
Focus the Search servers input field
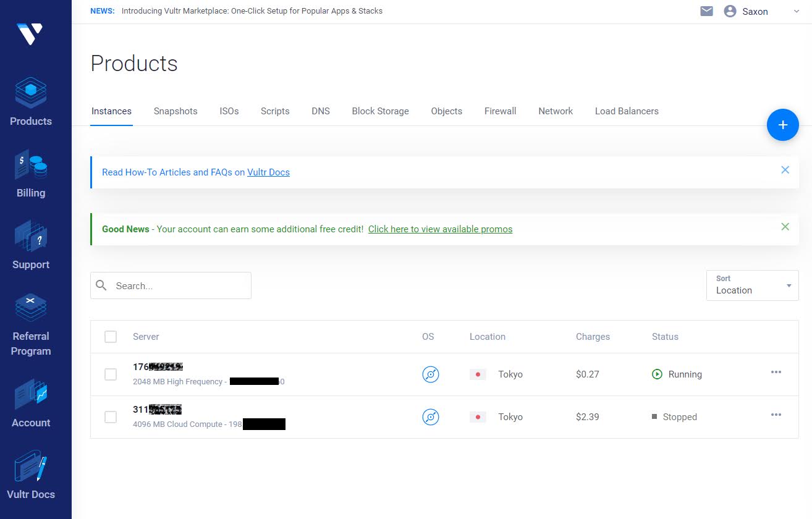pos(171,285)
